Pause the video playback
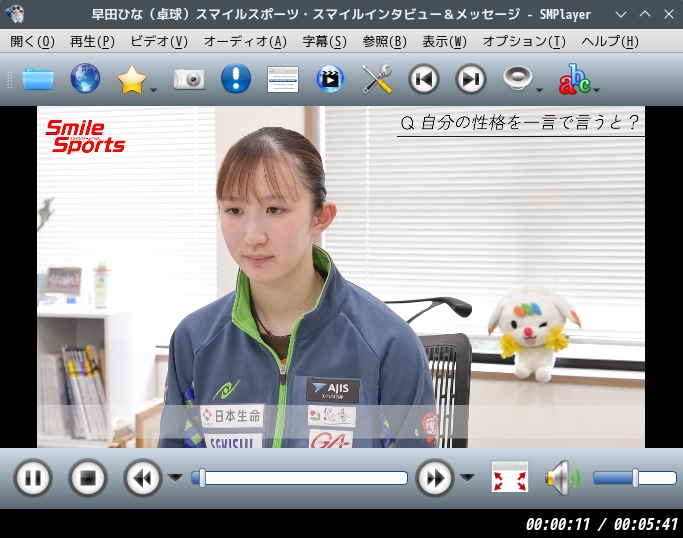Viewport: 683px width, 538px height. click(x=33, y=478)
